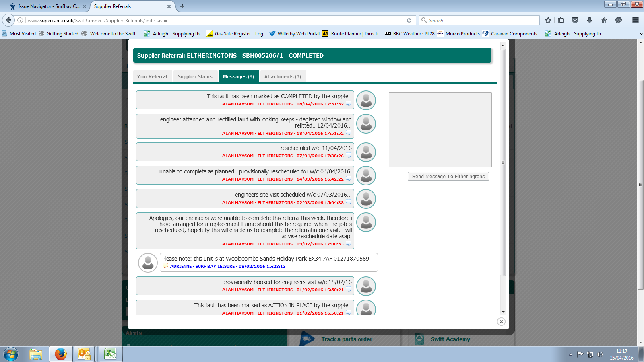Screen dimensions: 644x362
Task: Click the avatar beside the 'provisionally booked' message
Action: tap(366, 286)
